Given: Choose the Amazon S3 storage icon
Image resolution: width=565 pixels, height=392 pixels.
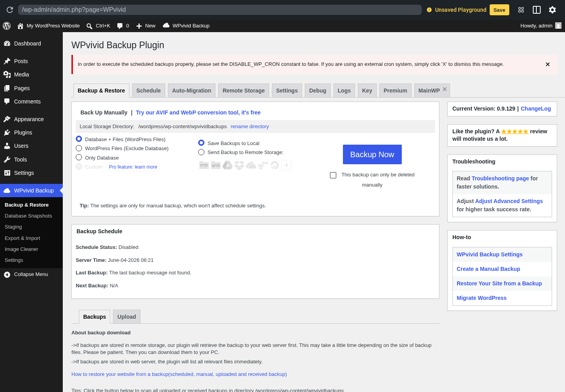Looking at the screenshot, I should click(263, 165).
